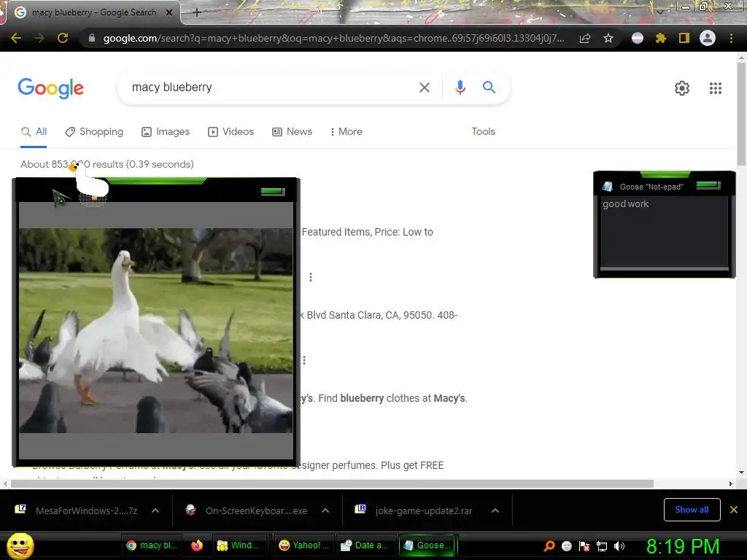Switch to the Images results tab
Image resolution: width=747 pixels, height=560 pixels.
click(x=166, y=132)
